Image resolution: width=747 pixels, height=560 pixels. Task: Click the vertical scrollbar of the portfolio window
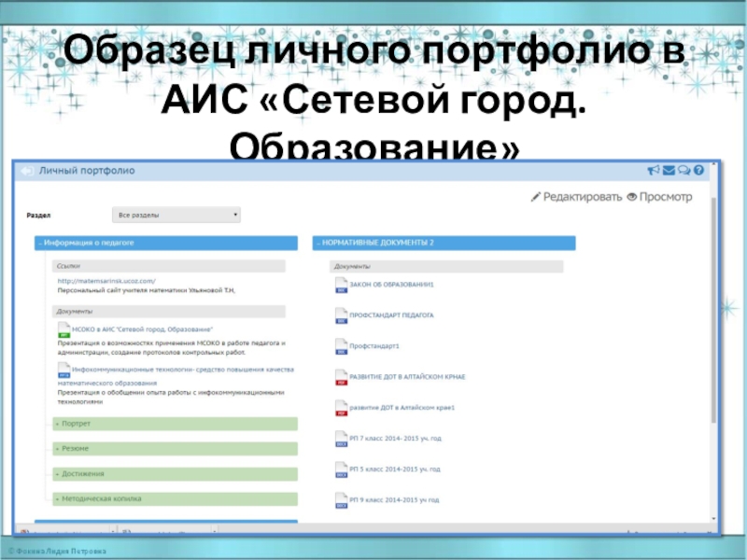[713, 310]
